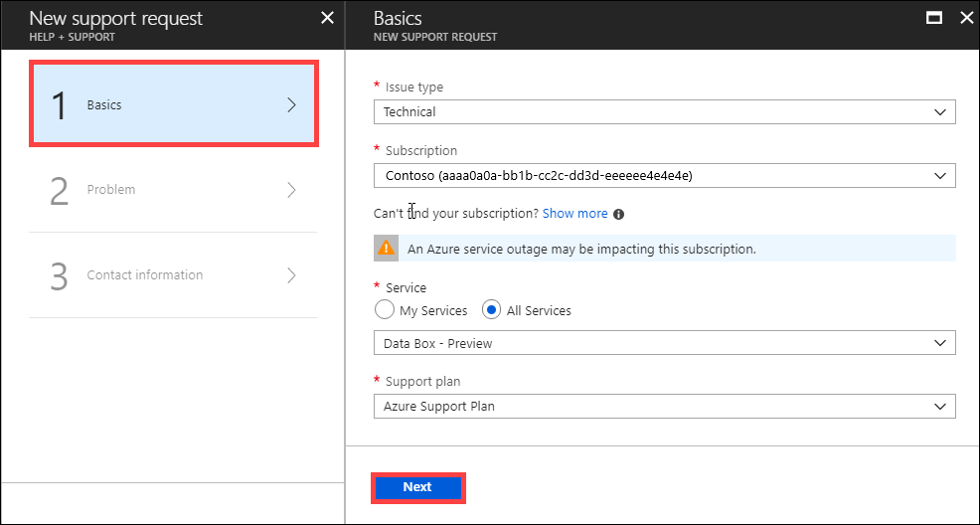Expand the Subscription dropdown

(x=665, y=176)
